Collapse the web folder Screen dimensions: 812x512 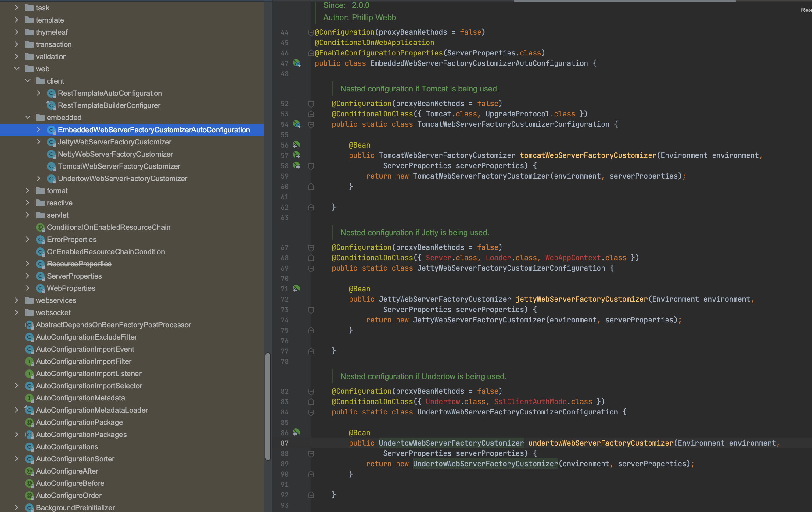click(16, 69)
